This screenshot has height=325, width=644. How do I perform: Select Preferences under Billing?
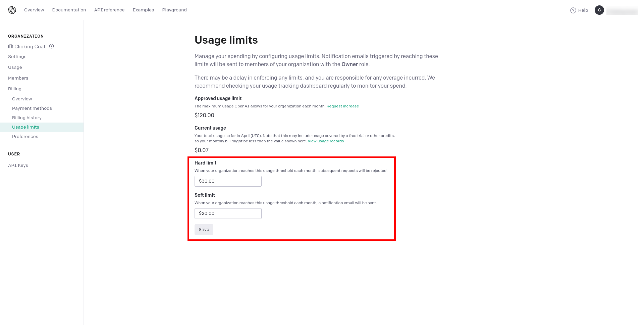coord(25,137)
